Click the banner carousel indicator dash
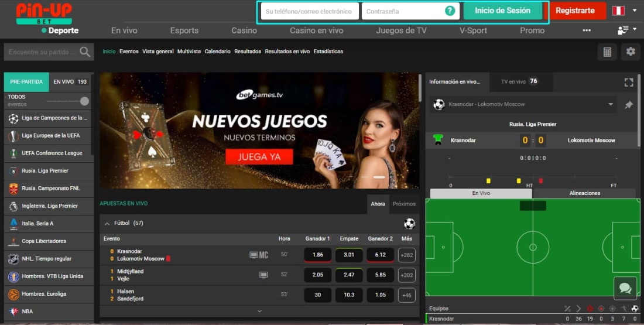This screenshot has width=644, height=325. pyautogui.click(x=379, y=177)
